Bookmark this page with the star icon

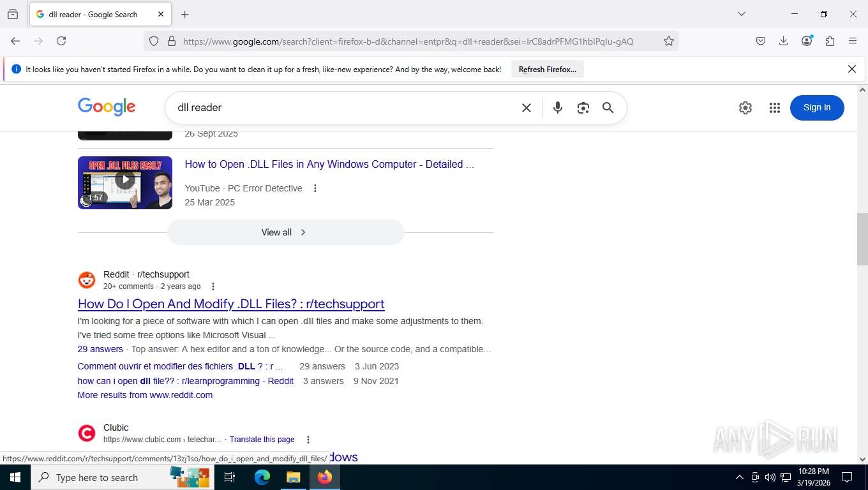click(669, 41)
